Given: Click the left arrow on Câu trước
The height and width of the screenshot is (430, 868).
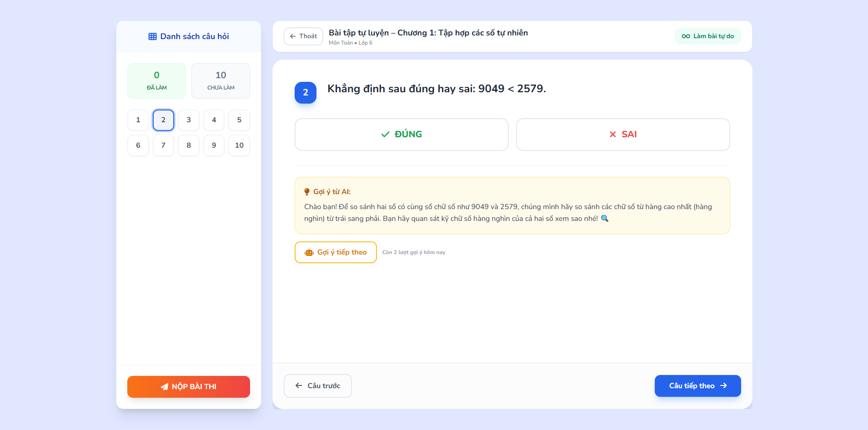Looking at the screenshot, I should point(299,386).
